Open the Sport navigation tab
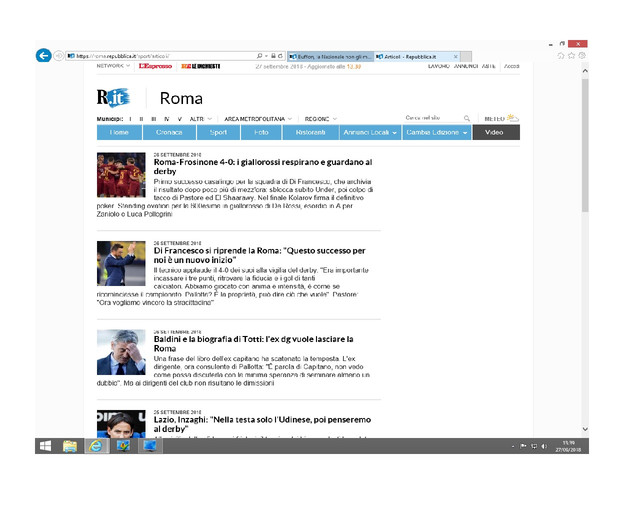This screenshot has width=640, height=512. coord(218,132)
